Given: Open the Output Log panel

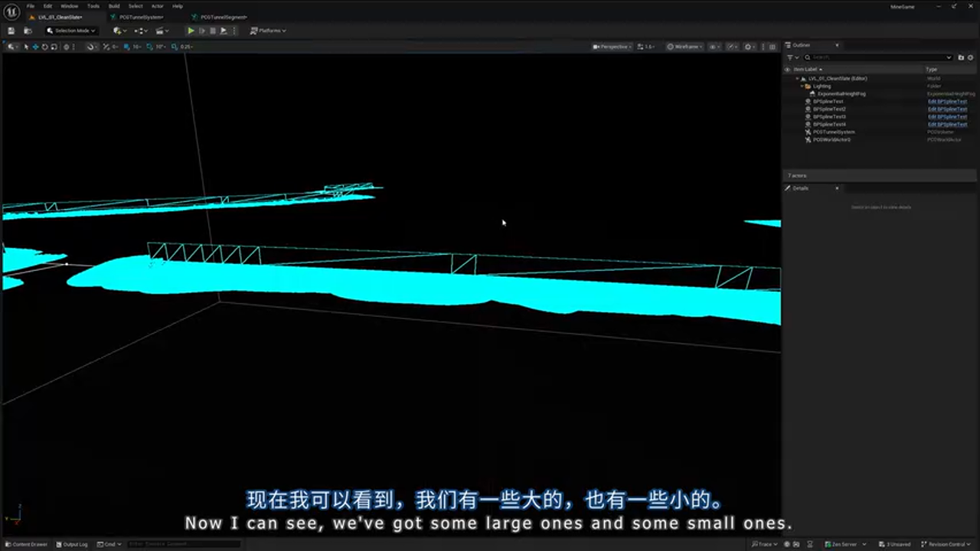Looking at the screenshot, I should (73, 544).
